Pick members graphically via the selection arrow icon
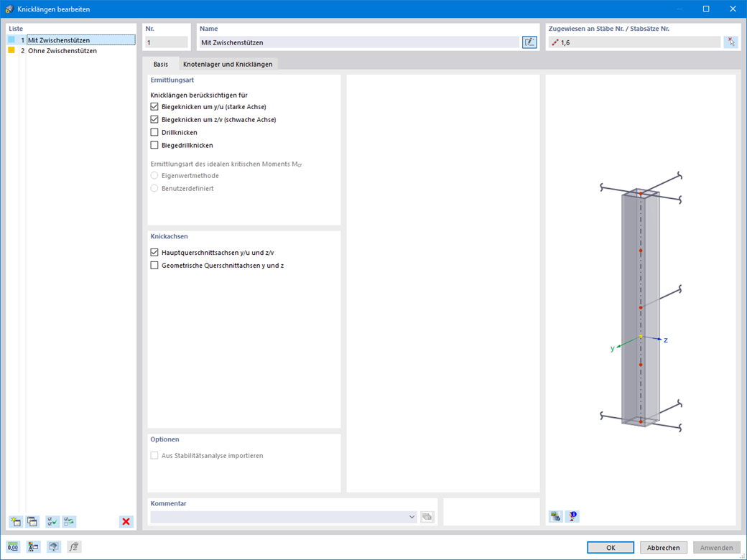The image size is (747, 560). click(732, 42)
